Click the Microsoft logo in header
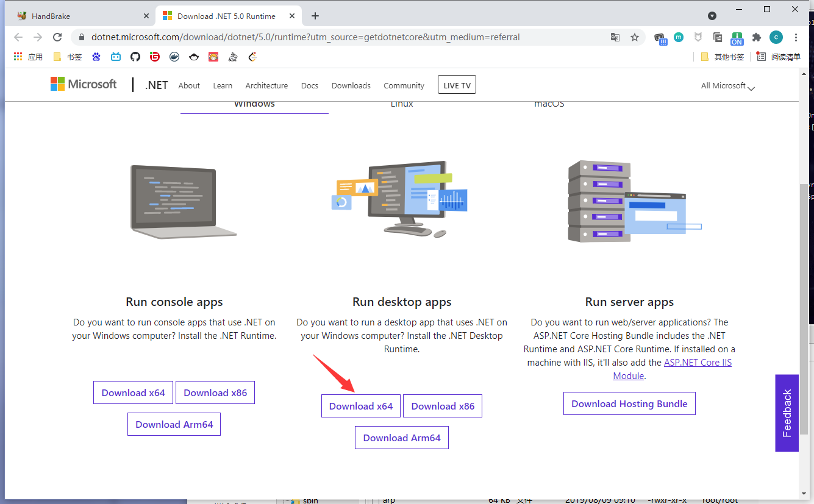This screenshot has height=504, width=814. [x=84, y=84]
